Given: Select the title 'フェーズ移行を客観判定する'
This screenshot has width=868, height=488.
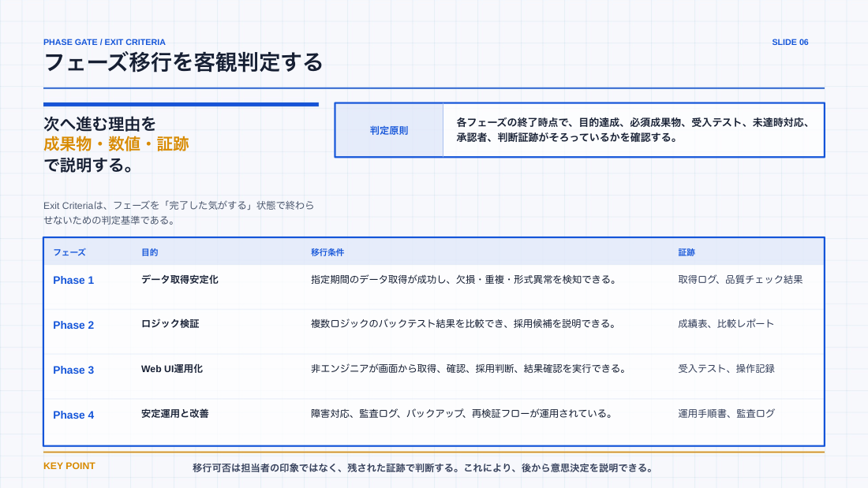Looking at the screenshot, I should coord(183,62).
